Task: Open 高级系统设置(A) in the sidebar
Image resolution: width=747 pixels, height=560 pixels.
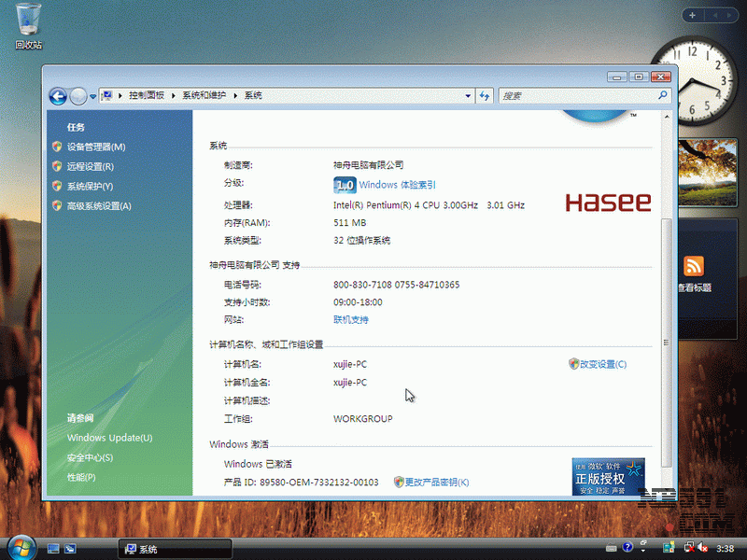Action: (99, 205)
